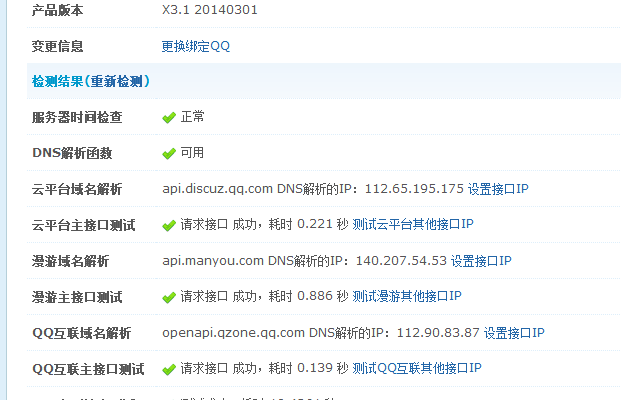Screen dimensions: 621x400
Task: Click the 耗时 0.886 秒 result text
Action: pyautogui.click(x=309, y=296)
